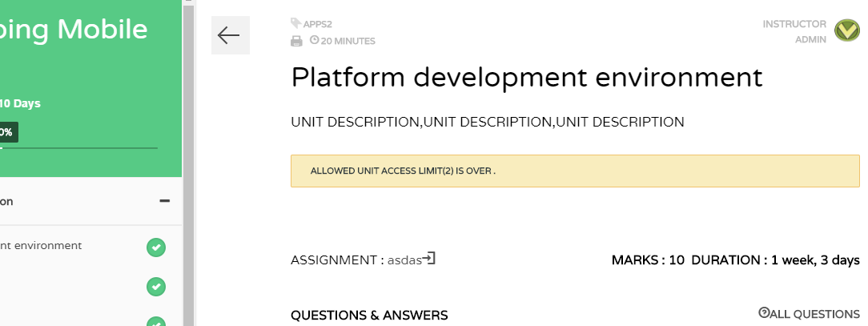Image resolution: width=868 pixels, height=326 pixels.
Task: Click the print unit icon
Action: 297,41
